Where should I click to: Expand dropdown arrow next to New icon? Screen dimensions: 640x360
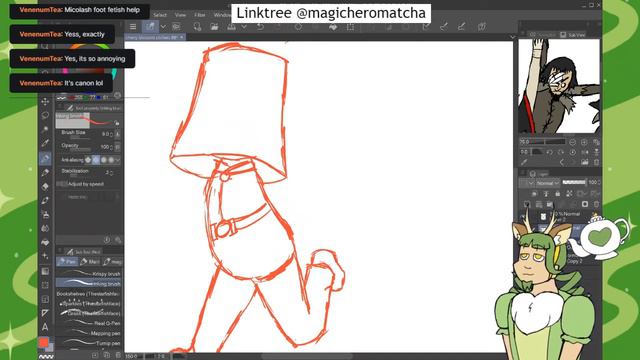pos(163,27)
